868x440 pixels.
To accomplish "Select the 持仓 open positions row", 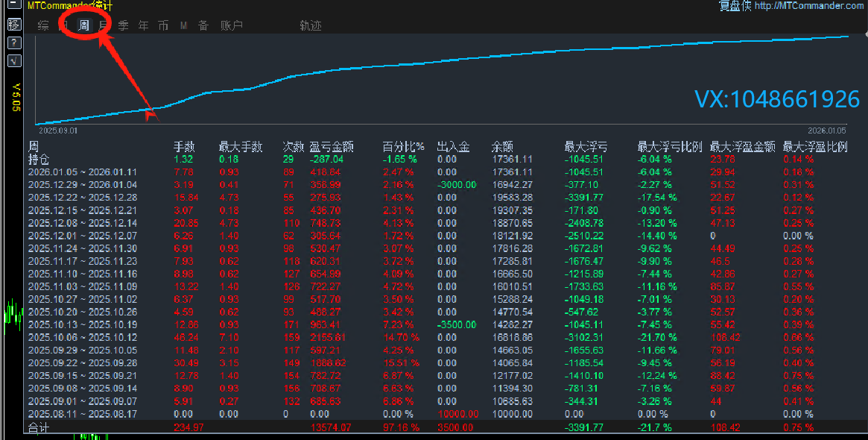I will [x=39, y=159].
